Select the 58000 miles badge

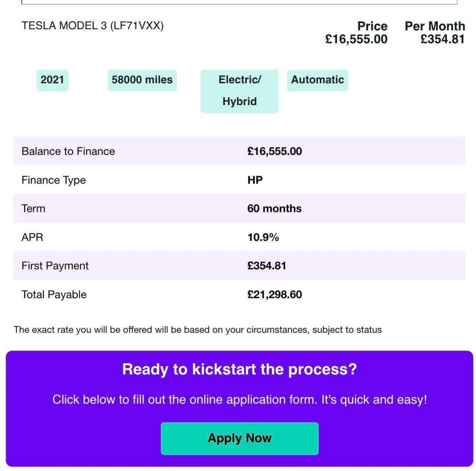[x=142, y=80]
